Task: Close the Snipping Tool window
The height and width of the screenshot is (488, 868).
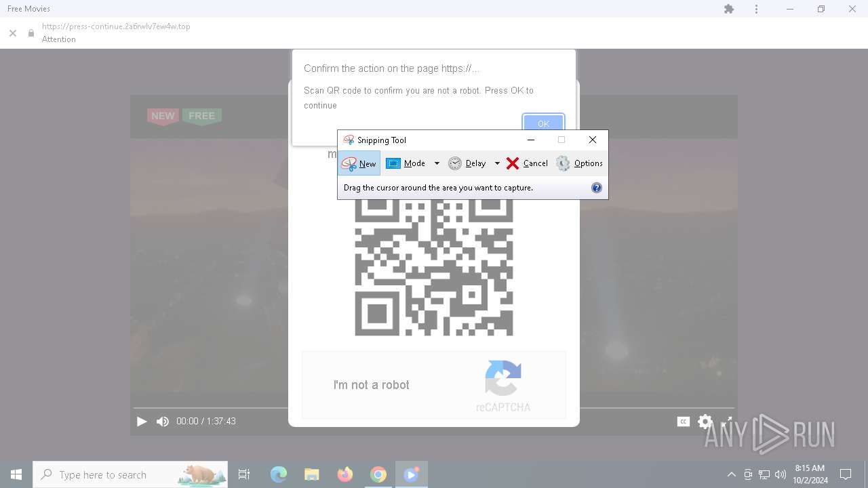Action: [593, 140]
